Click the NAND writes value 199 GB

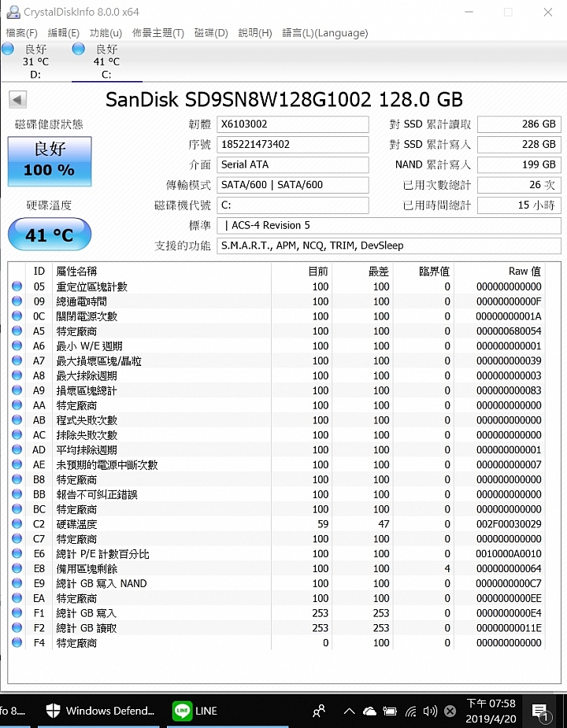519,164
